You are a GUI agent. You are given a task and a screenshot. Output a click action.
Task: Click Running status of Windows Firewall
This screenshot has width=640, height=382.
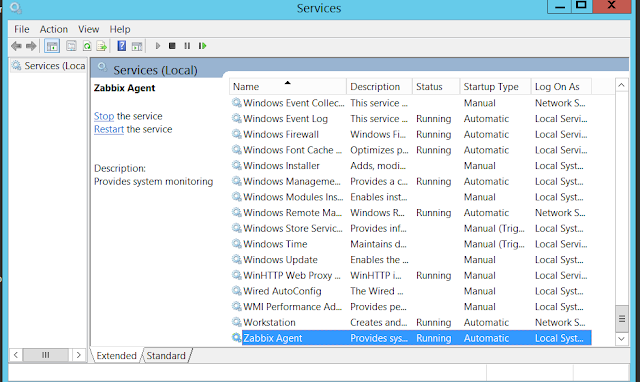pos(433,134)
